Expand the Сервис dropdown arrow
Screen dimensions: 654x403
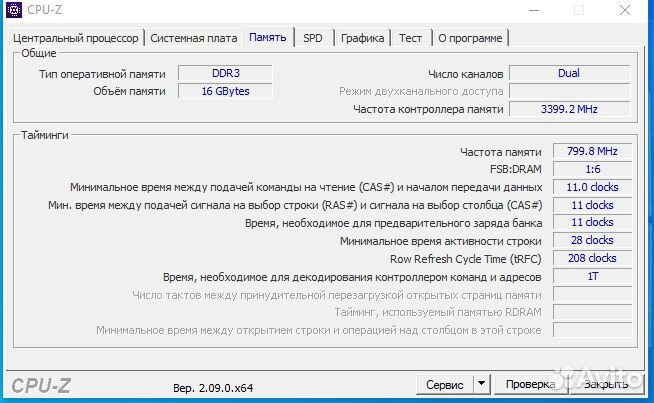pyautogui.click(x=481, y=384)
